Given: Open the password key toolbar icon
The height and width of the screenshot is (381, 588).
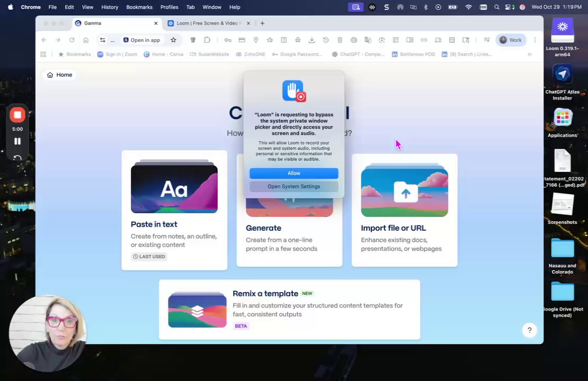Looking at the screenshot, I should [228, 40].
